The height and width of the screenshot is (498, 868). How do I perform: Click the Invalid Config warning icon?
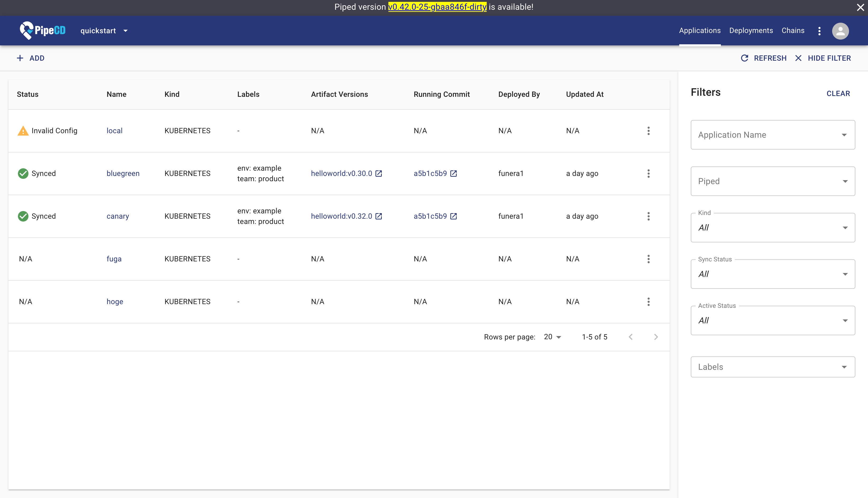23,131
